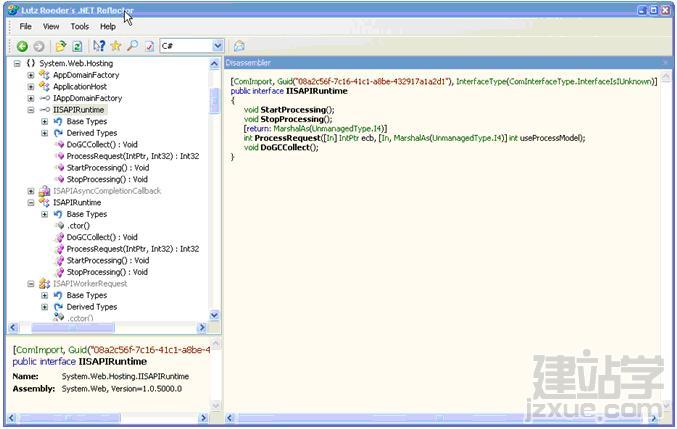
Task: Select the IAppDomainFactory interface
Action: coord(88,98)
